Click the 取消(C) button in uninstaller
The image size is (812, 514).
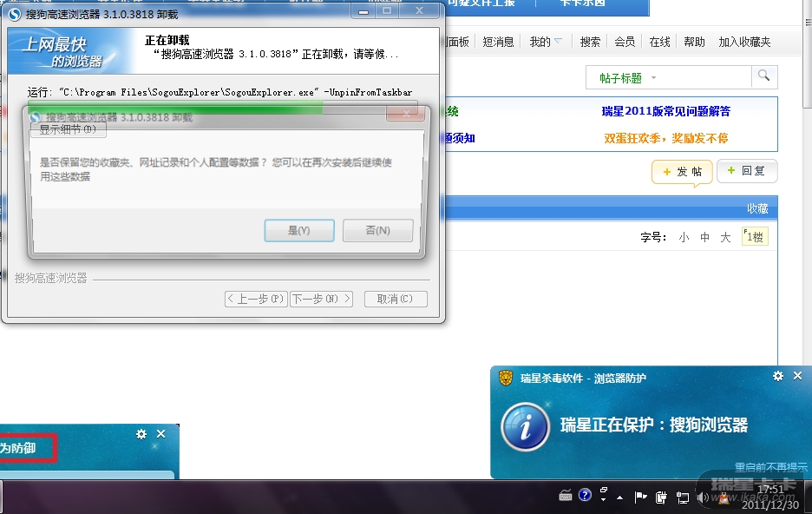click(396, 299)
